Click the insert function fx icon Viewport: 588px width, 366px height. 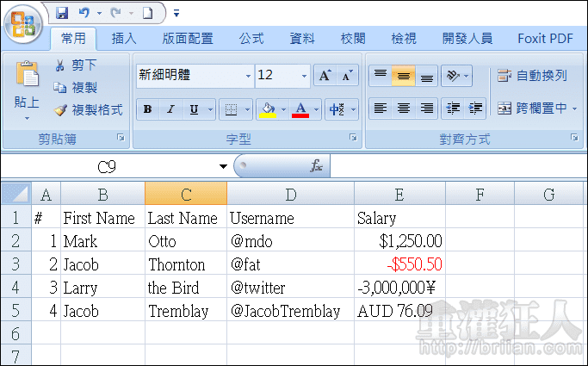(x=317, y=166)
